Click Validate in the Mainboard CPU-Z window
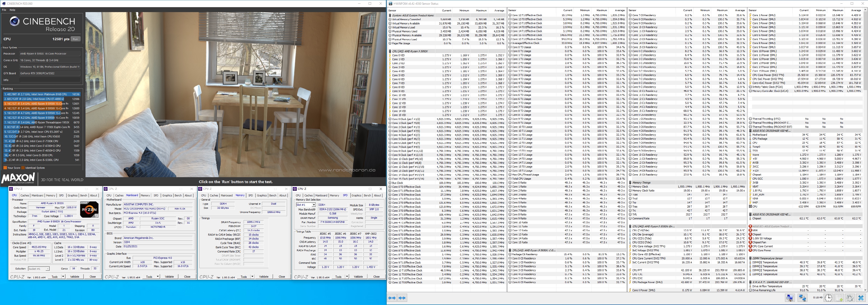The height and width of the screenshot is (305, 868). 169,277
